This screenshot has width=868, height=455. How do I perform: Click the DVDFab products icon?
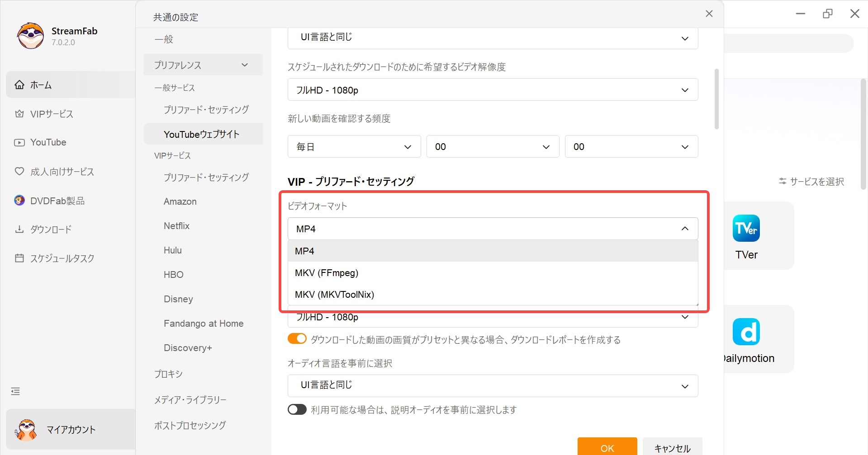19,200
